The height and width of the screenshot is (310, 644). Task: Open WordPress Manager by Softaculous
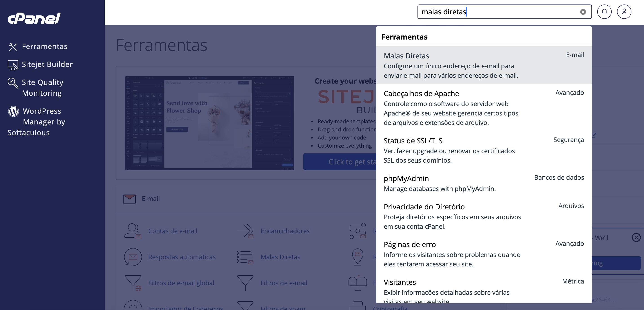point(36,122)
